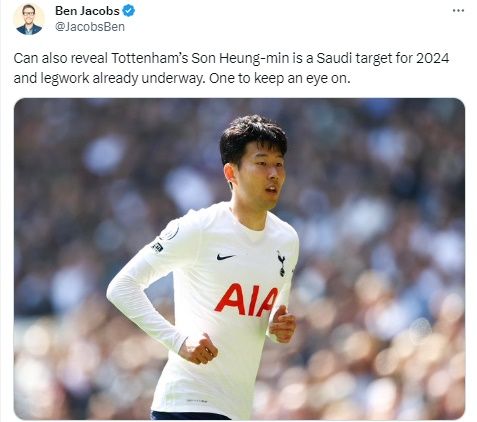Click the Premier League sleeve badge
Screen dimensions: 477x422
[x=169, y=232]
